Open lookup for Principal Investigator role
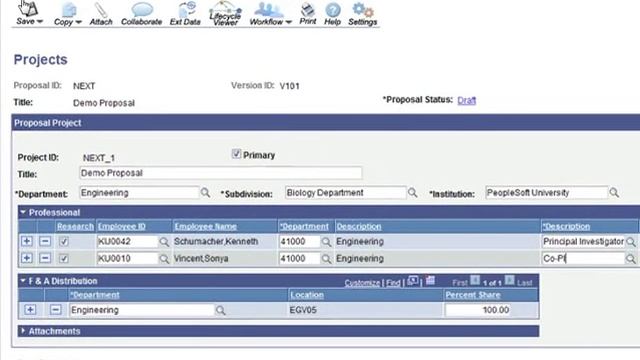This screenshot has height=360, width=640. [x=631, y=242]
